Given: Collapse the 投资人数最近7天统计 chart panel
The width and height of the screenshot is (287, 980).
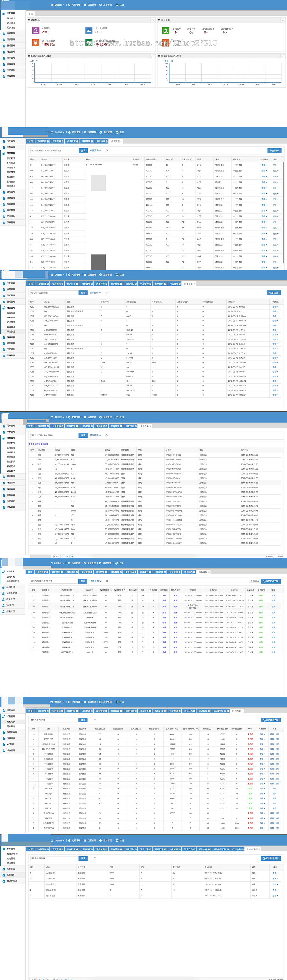Looking at the screenshot, I should point(153,56).
